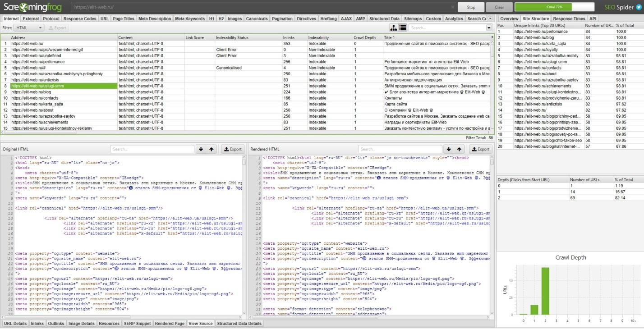Click the main table search field
Image resolution: width=644 pixels, height=329 pixels.
click(x=447, y=28)
